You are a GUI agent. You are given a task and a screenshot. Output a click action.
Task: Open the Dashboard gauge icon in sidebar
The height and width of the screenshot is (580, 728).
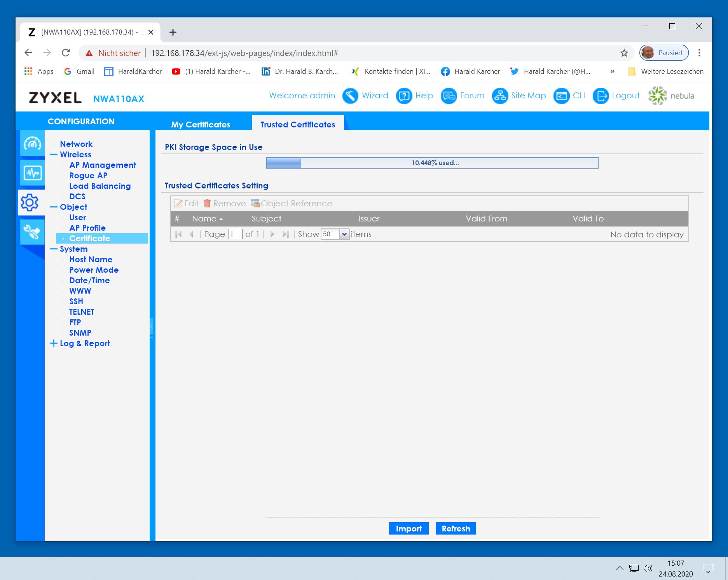click(32, 144)
